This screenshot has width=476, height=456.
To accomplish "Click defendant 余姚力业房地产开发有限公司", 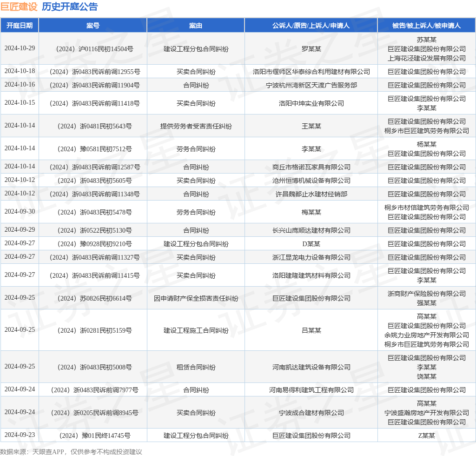I will tap(427, 335).
